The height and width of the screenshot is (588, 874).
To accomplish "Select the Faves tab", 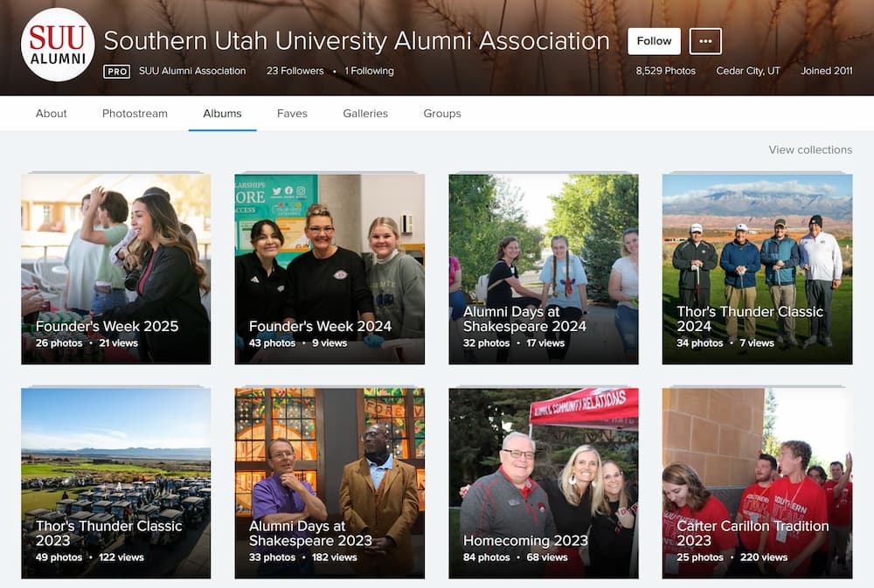I will [x=292, y=114].
